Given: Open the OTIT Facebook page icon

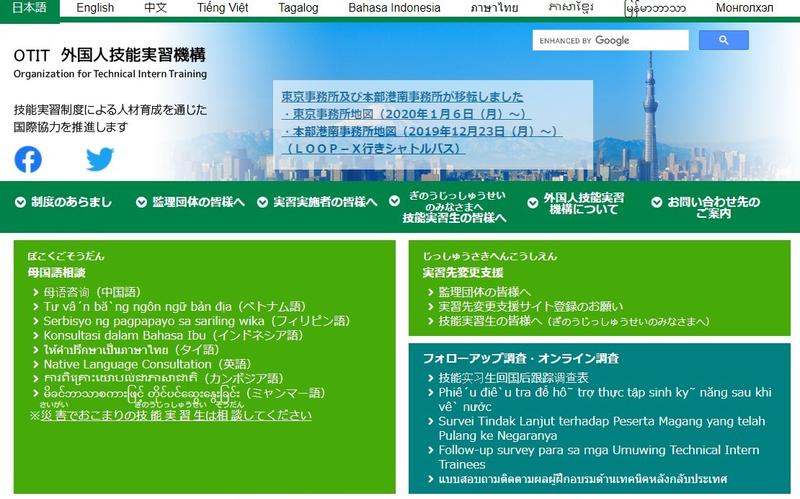Looking at the screenshot, I should point(28,159).
